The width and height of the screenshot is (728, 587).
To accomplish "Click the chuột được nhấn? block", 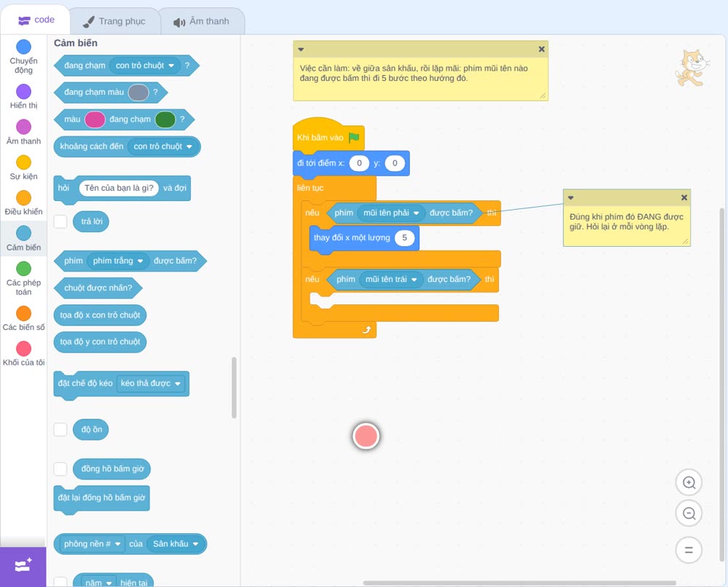I will (x=98, y=288).
